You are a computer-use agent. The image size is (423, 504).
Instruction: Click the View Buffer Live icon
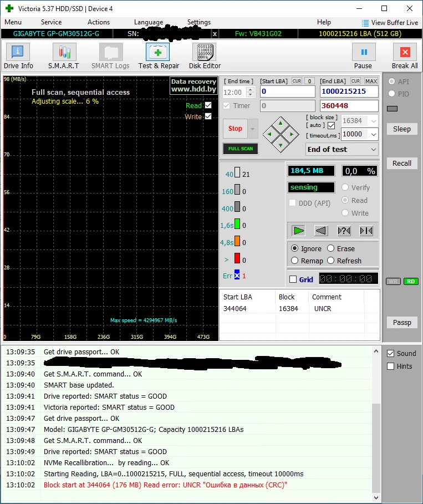click(x=365, y=23)
